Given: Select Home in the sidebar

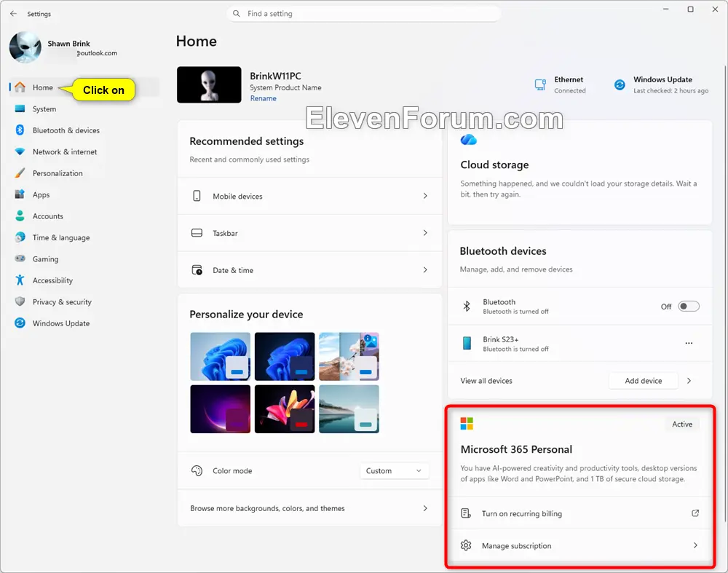Looking at the screenshot, I should click(84, 87).
